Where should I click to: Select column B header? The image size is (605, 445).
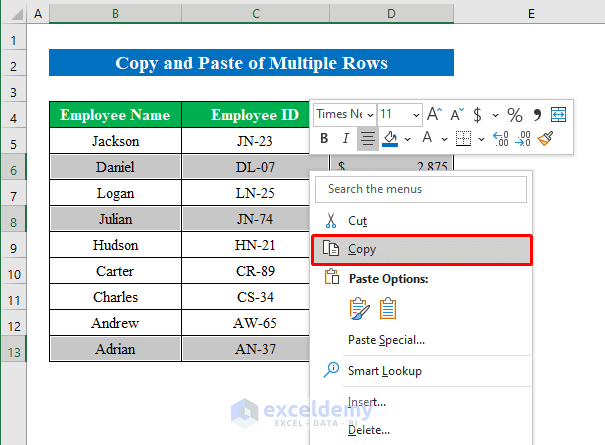pyautogui.click(x=115, y=14)
